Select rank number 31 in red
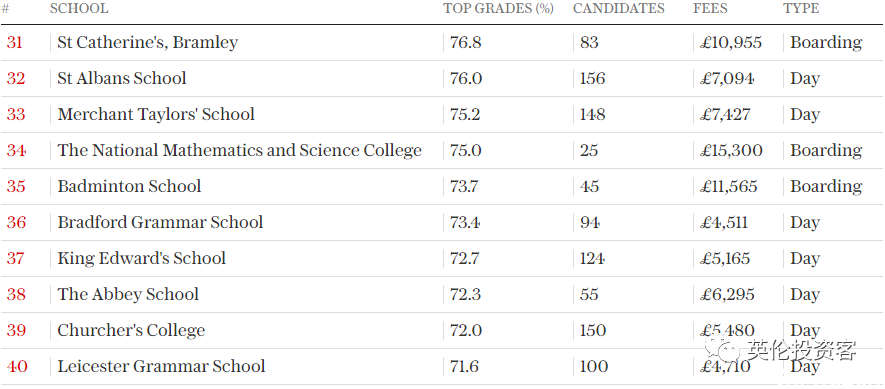The width and height of the screenshot is (885, 389). click(14, 42)
